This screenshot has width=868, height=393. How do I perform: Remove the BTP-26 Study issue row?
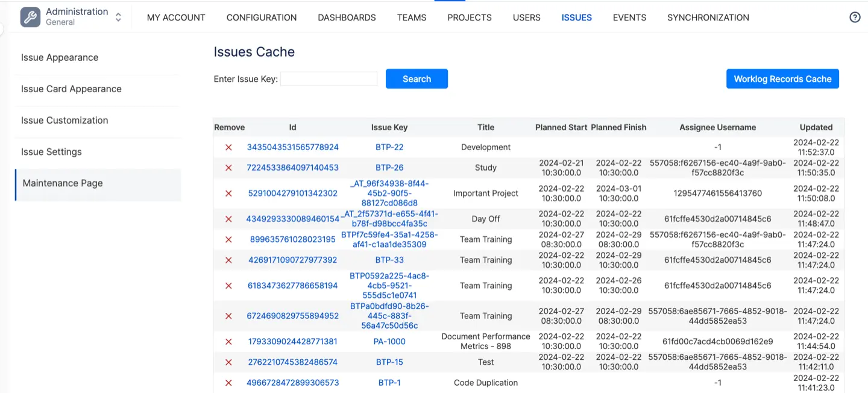[x=228, y=168]
